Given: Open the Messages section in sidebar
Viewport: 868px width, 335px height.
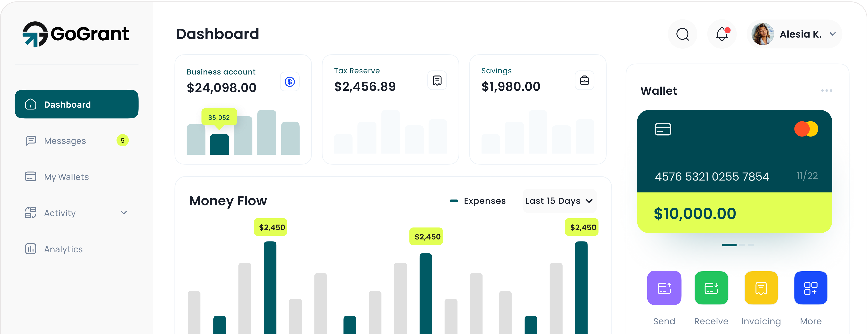Looking at the screenshot, I should click(65, 141).
